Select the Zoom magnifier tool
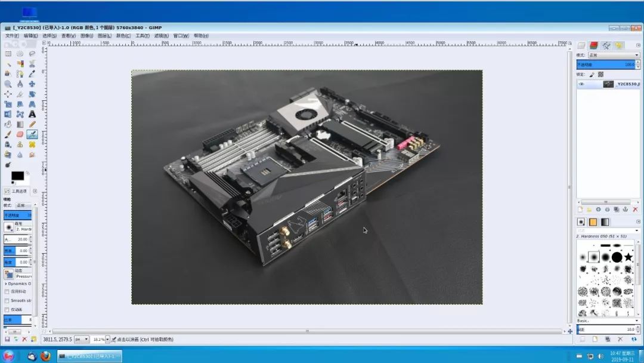This screenshot has width=644, height=363. coord(8,84)
